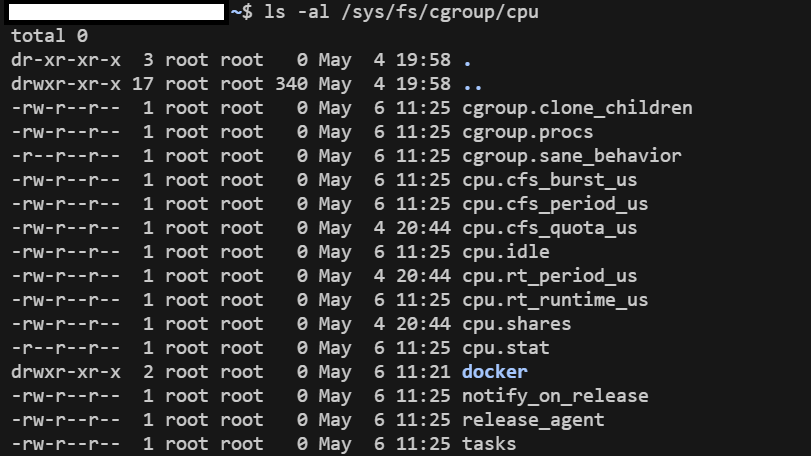Click the release_agent entry
811x456 pixels.
[533, 420]
